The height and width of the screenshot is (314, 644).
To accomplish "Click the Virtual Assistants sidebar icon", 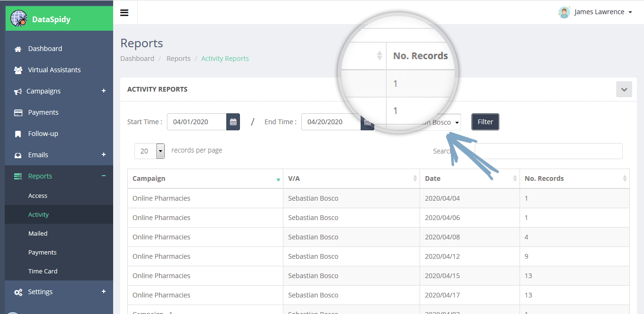I will pos(18,70).
